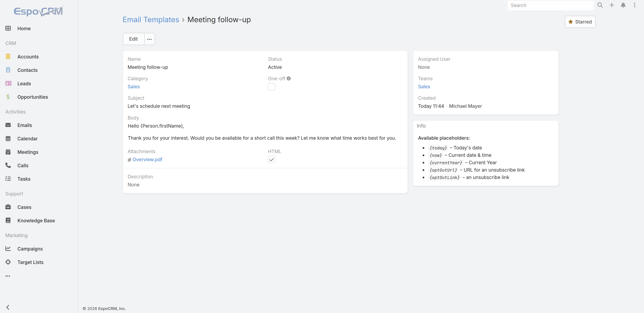Select Campaigns in the sidebar

coord(30,249)
